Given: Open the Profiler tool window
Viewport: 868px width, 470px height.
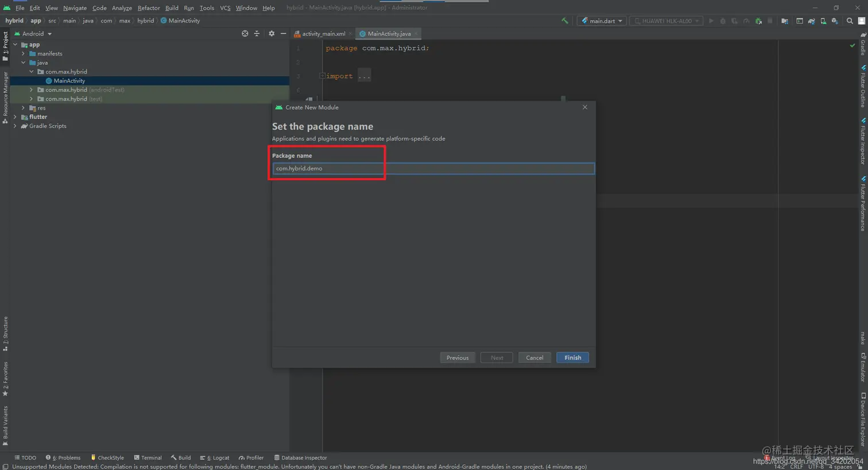Looking at the screenshot, I should coord(251,458).
